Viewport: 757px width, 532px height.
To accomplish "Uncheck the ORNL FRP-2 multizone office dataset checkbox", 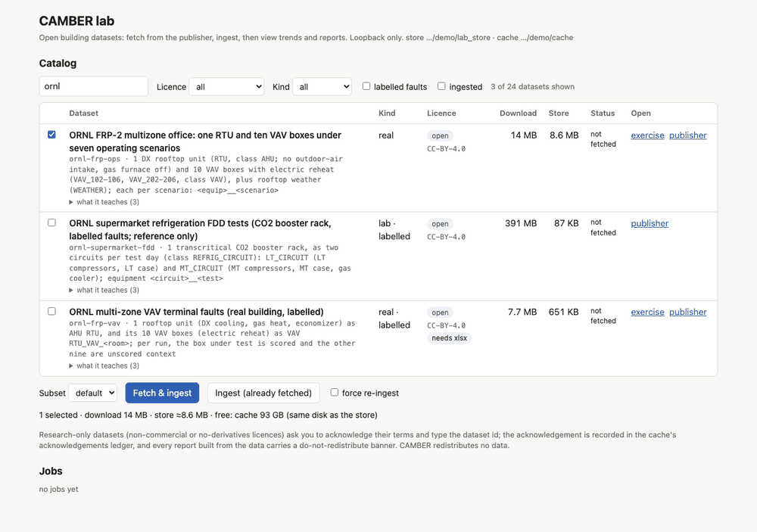I will 51,135.
